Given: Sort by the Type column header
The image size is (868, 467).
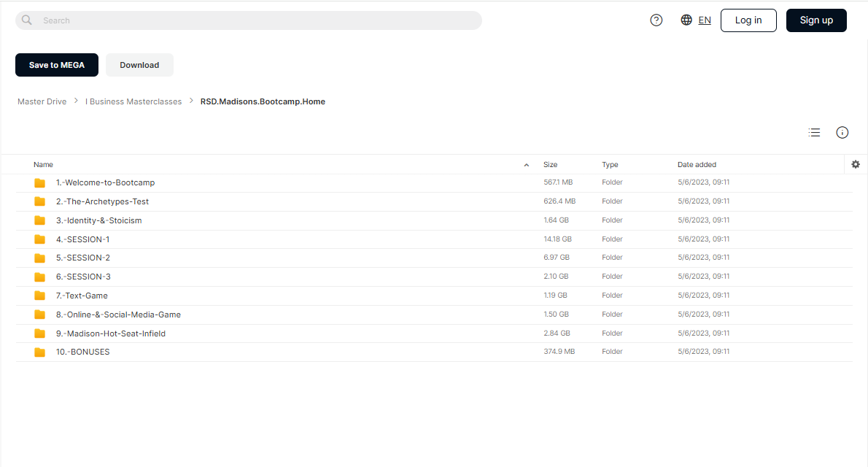Looking at the screenshot, I should pos(610,164).
